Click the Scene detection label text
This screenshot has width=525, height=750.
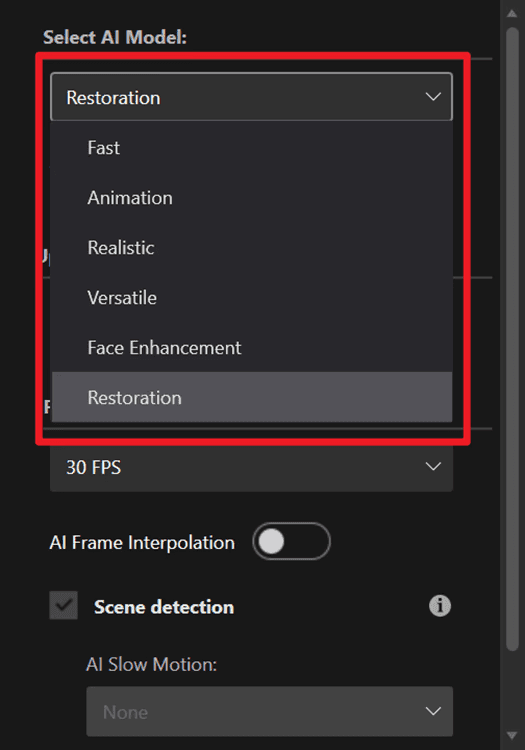pyautogui.click(x=164, y=607)
